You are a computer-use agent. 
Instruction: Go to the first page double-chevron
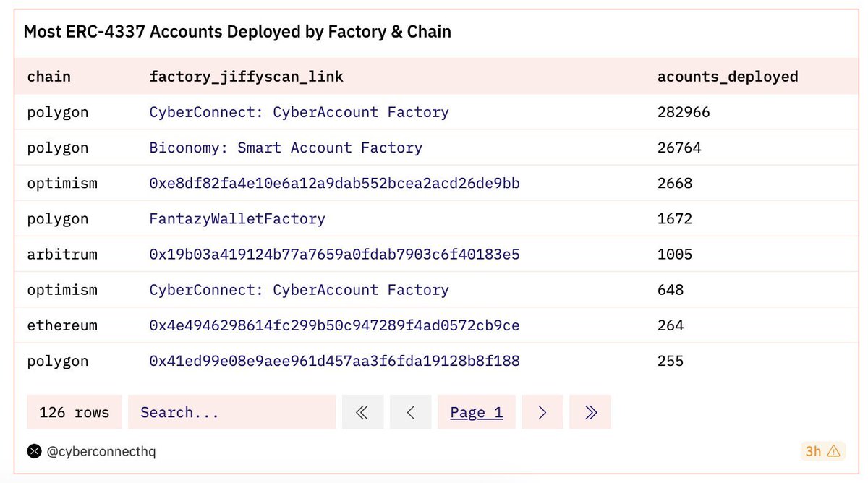click(x=362, y=412)
